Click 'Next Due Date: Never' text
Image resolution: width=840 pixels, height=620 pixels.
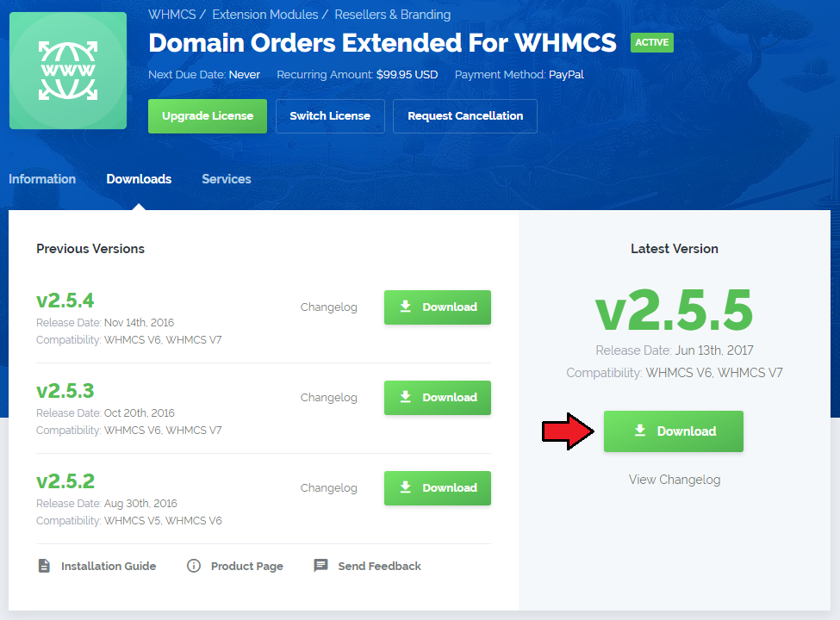204,75
